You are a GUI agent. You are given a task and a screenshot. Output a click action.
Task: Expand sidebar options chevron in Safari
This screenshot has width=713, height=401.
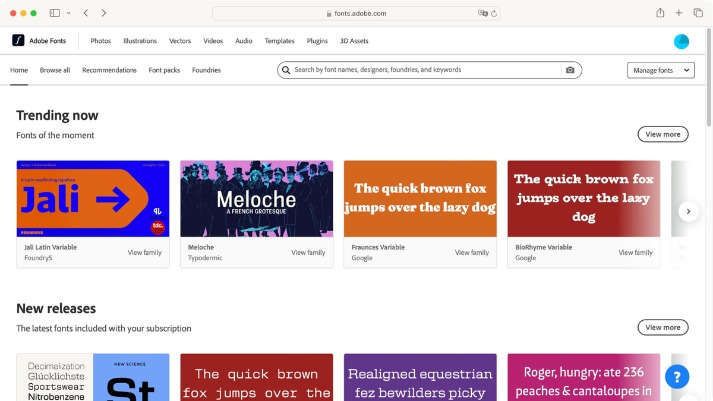[x=69, y=13]
